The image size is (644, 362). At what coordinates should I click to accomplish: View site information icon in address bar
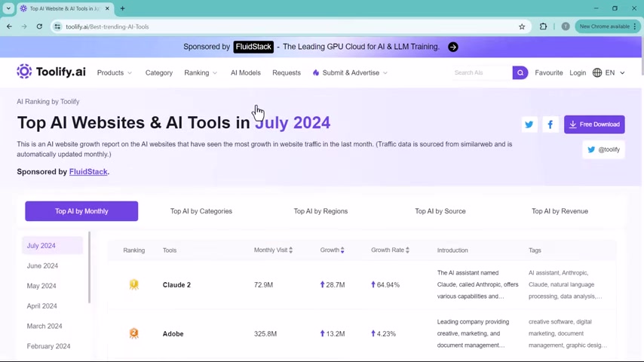(57, 26)
